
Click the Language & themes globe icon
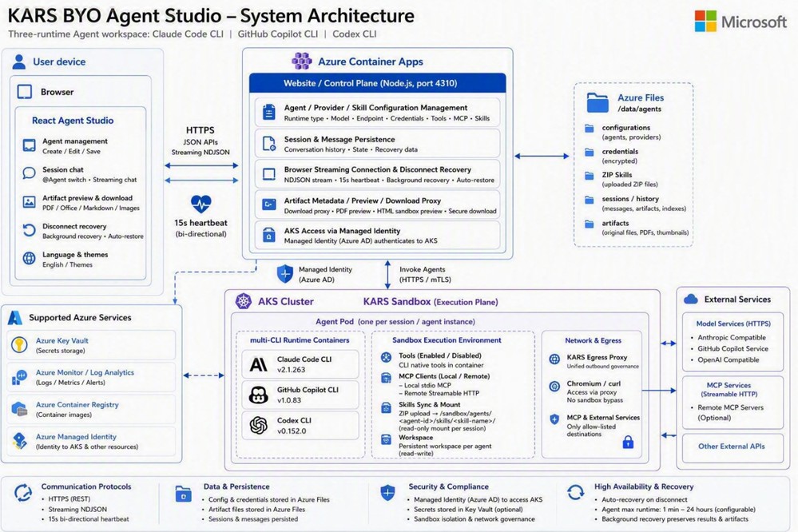29,258
